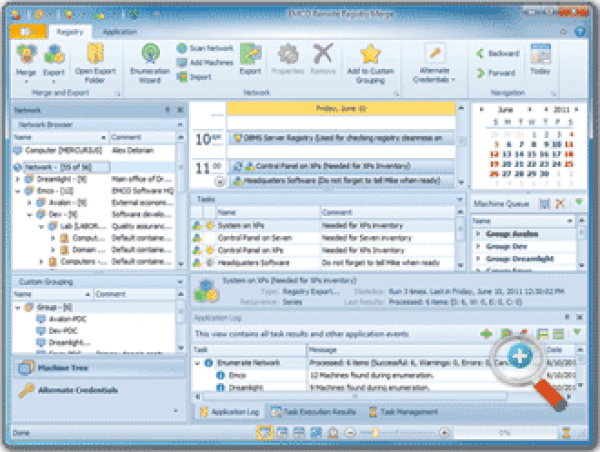Click the Merge ribbon icon
Viewport: 600px width, 452px height.
(x=26, y=61)
